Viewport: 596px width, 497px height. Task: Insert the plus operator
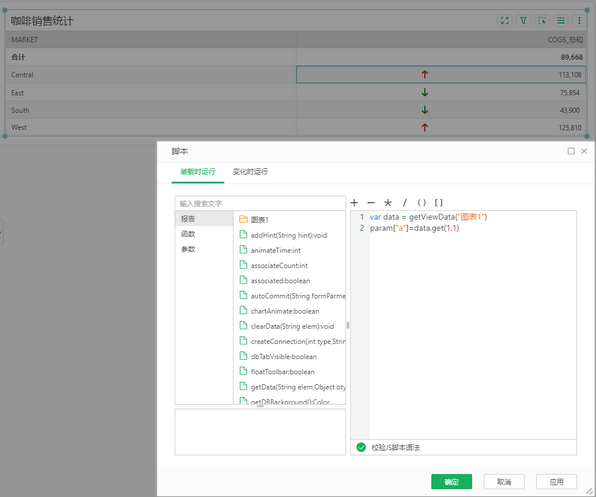(354, 203)
